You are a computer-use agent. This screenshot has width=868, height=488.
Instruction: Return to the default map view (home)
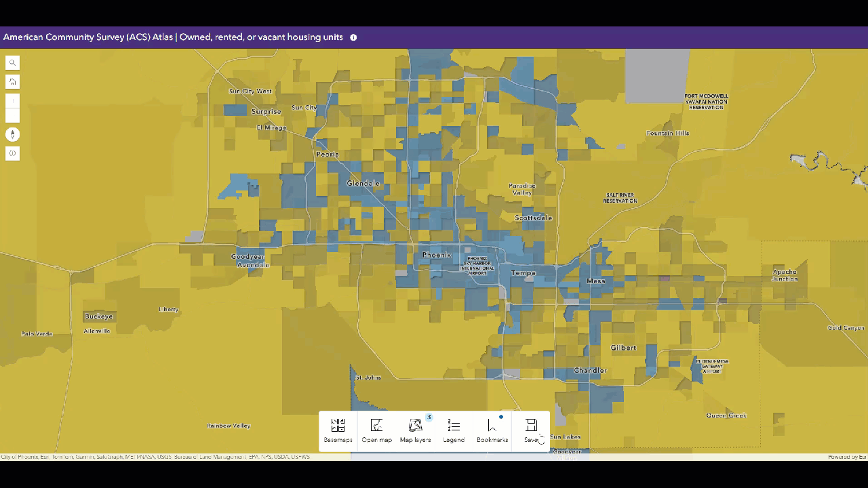coord(12,82)
